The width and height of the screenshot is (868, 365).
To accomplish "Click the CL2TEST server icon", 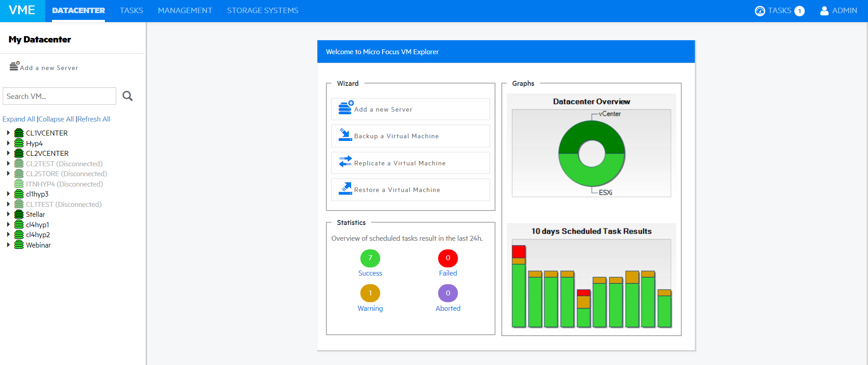I will [x=19, y=164].
